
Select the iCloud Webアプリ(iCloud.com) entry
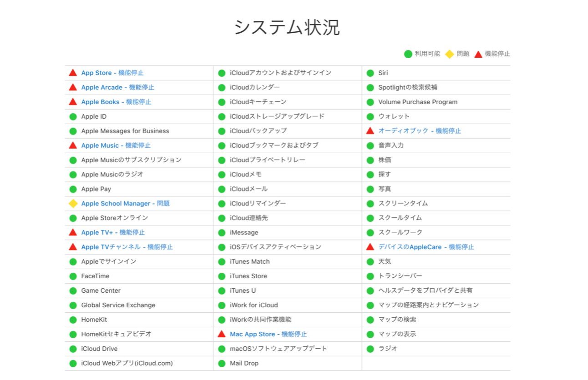[x=127, y=363]
